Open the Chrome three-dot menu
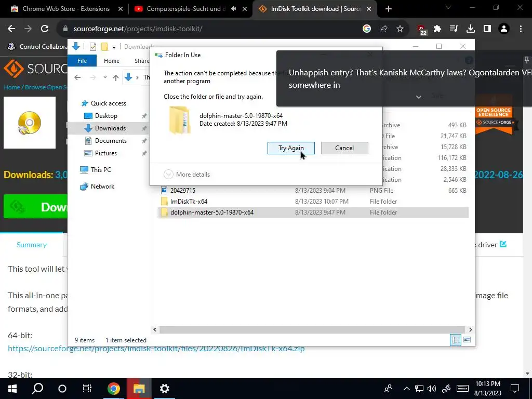Image resolution: width=532 pixels, height=399 pixels. pos(521,29)
